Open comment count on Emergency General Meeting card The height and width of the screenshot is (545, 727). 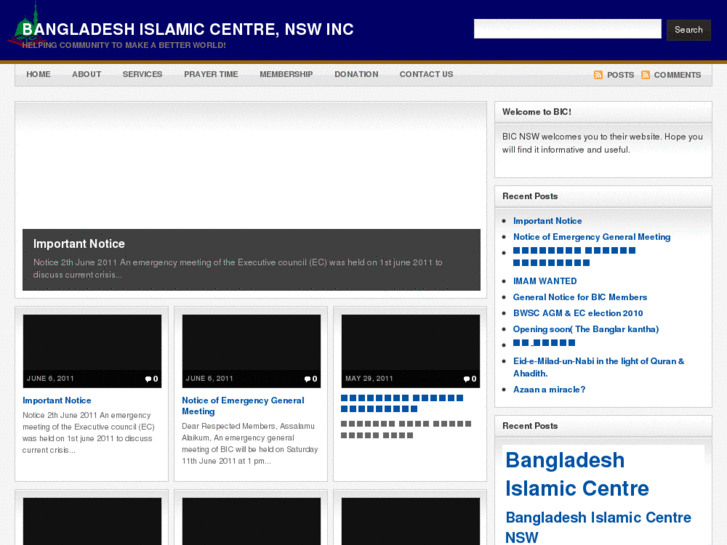point(311,379)
